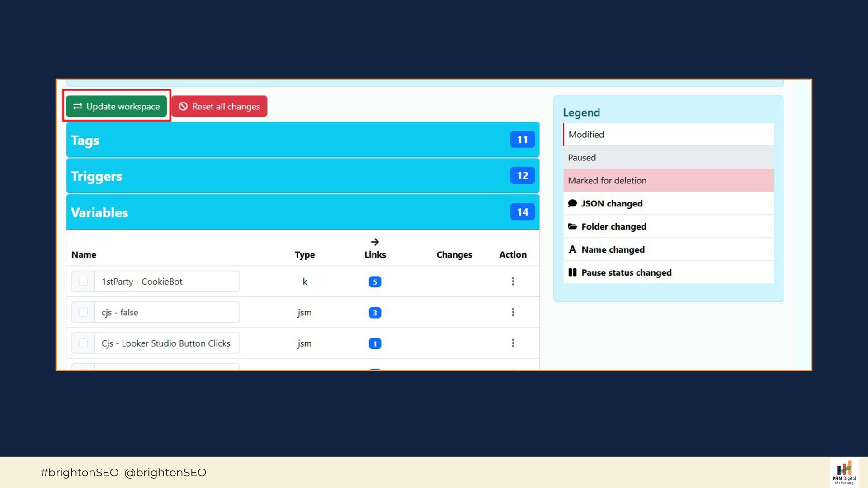Viewport: 868px width, 488px height.
Task: Open three-dot menu for cjs - false
Action: 513,312
